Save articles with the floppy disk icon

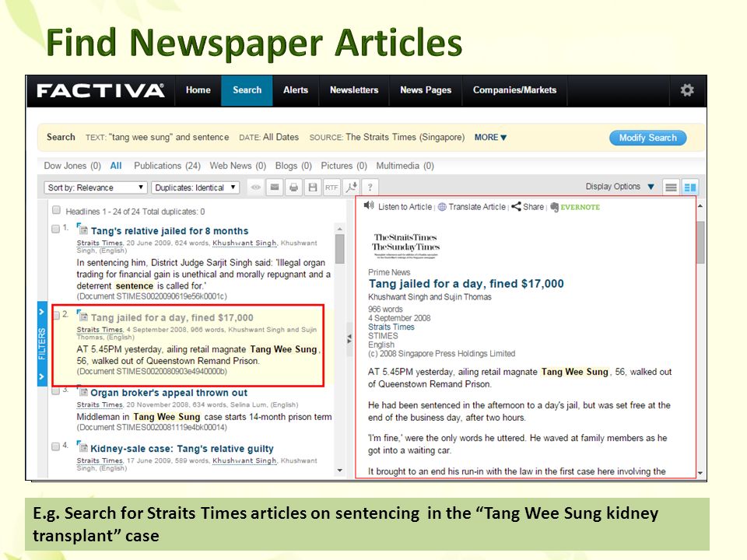pos(313,187)
